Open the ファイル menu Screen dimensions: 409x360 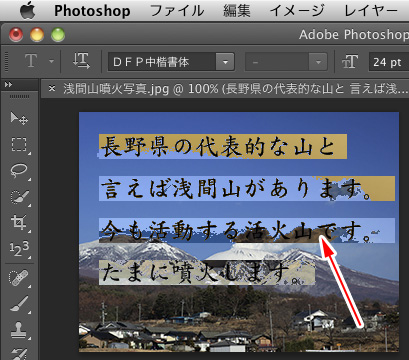(x=177, y=11)
